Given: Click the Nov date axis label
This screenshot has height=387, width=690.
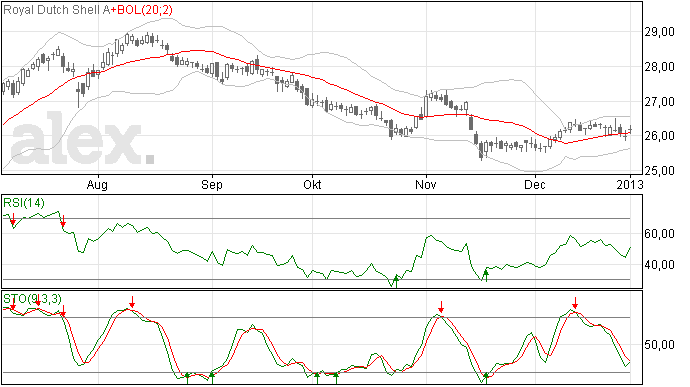Looking at the screenshot, I should tap(426, 184).
